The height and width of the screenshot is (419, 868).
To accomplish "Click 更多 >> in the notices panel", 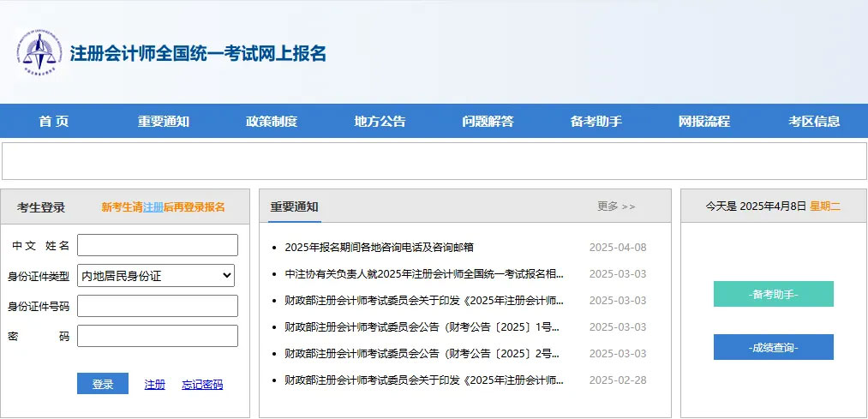I will 616,207.
